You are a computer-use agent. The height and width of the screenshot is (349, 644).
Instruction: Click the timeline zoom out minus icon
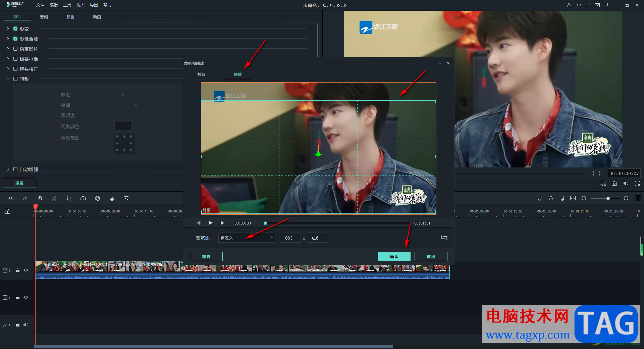(x=584, y=198)
